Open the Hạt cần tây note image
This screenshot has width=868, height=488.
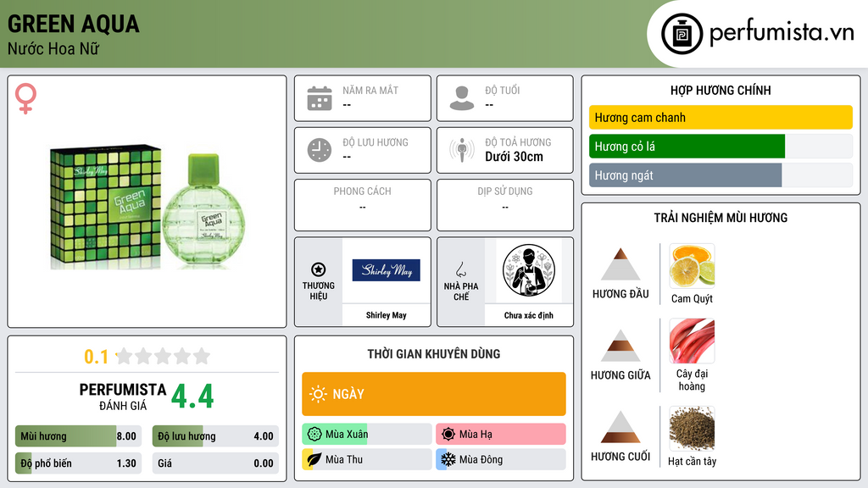click(692, 429)
